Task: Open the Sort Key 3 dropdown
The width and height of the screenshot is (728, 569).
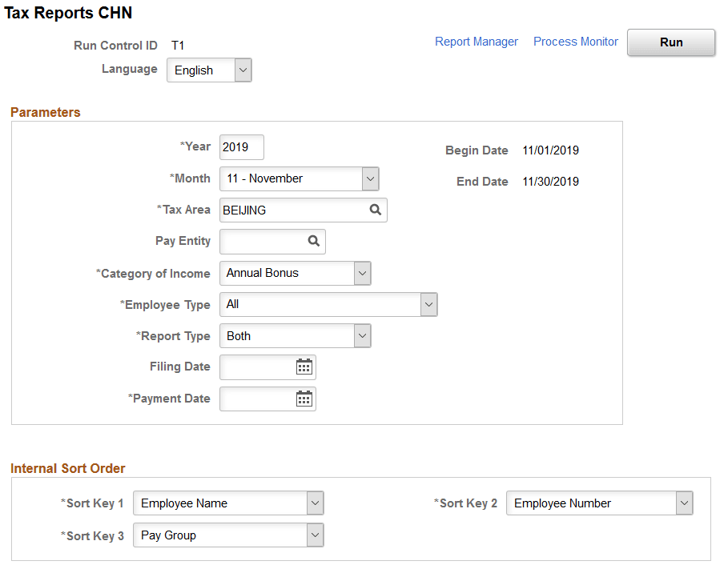Action: coord(314,535)
